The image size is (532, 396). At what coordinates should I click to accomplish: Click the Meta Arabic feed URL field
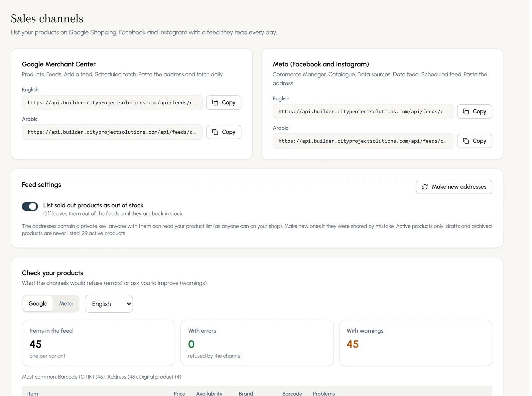(363, 141)
